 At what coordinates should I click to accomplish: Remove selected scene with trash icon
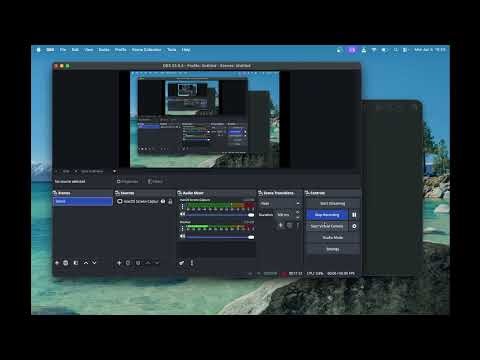click(x=66, y=263)
